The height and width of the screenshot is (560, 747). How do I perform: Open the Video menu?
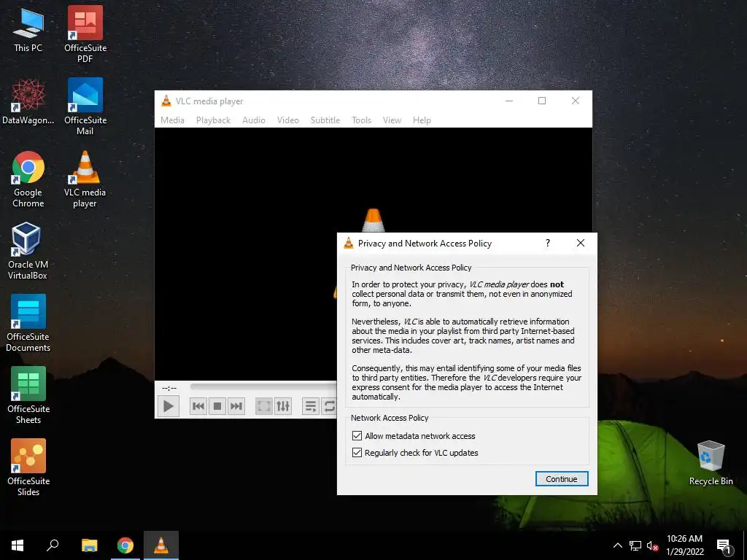coord(288,120)
